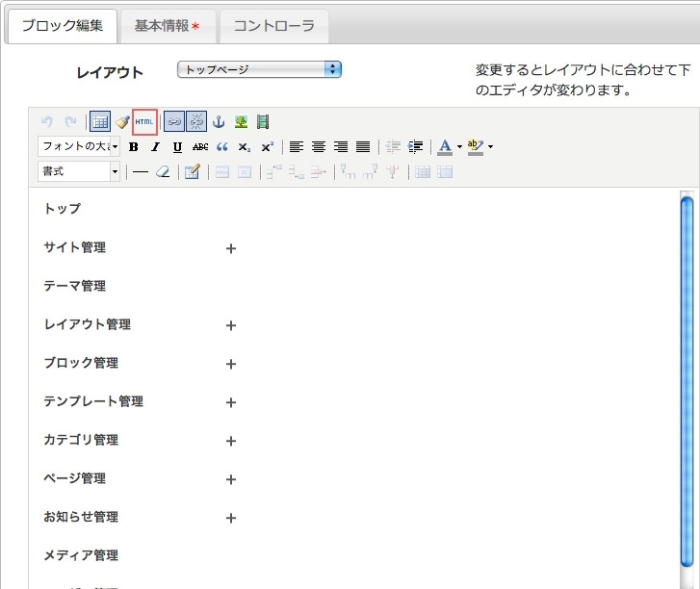The image size is (700, 589).
Task: Click the サイト管理 text entry
Action: pyautogui.click(x=74, y=247)
